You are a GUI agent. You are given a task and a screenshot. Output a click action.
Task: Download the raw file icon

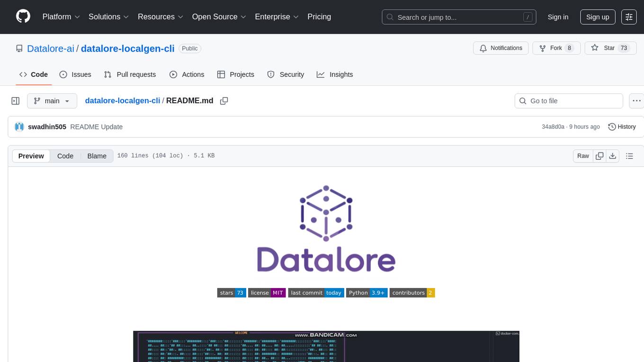(612, 156)
